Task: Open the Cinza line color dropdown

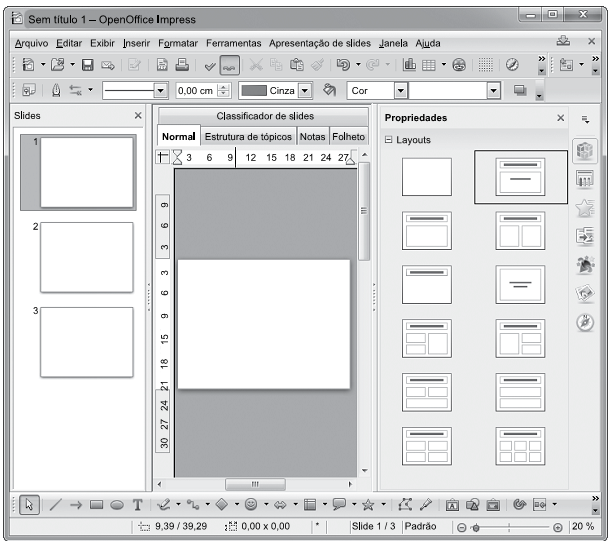Action: pos(306,90)
